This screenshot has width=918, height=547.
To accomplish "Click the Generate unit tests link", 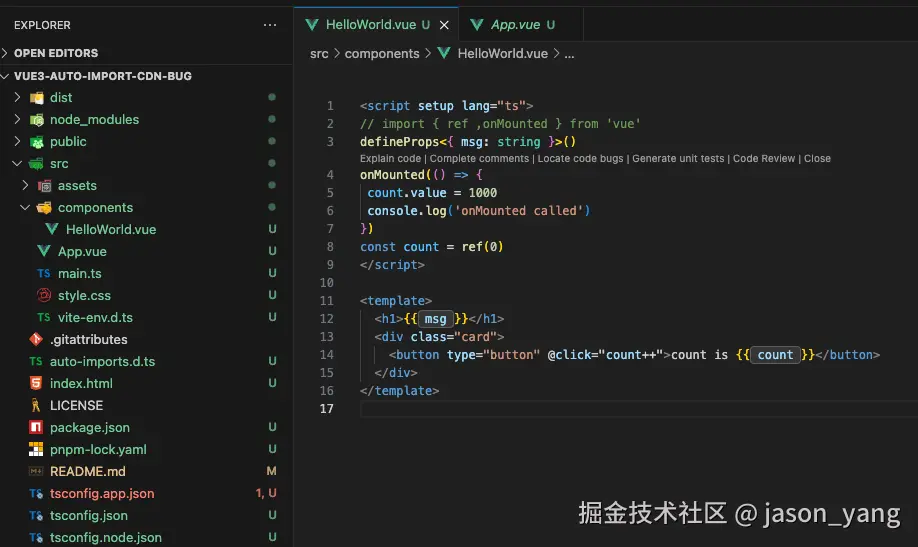I will (x=678, y=158).
